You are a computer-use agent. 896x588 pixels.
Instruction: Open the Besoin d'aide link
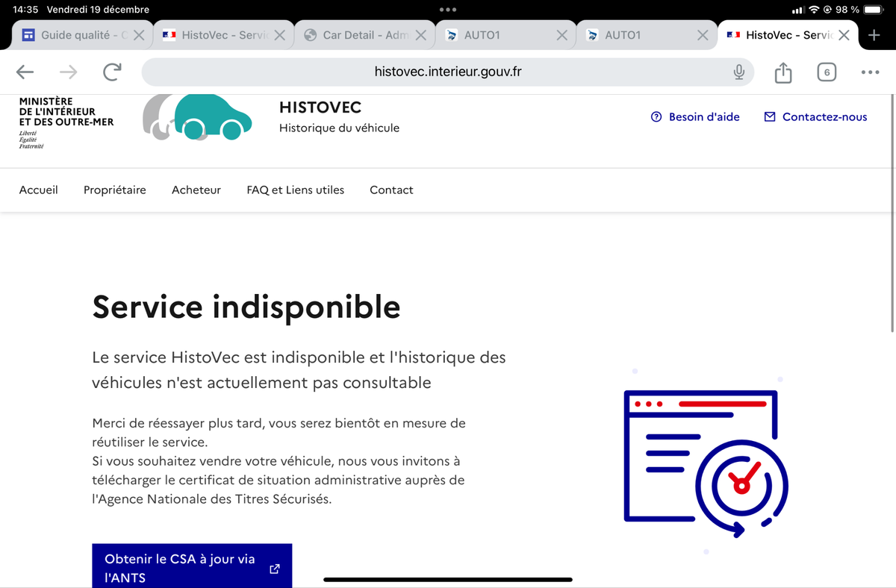pos(695,116)
